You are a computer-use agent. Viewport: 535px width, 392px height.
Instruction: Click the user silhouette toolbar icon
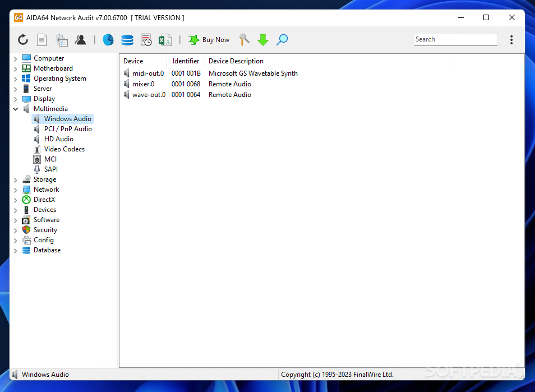tap(81, 40)
